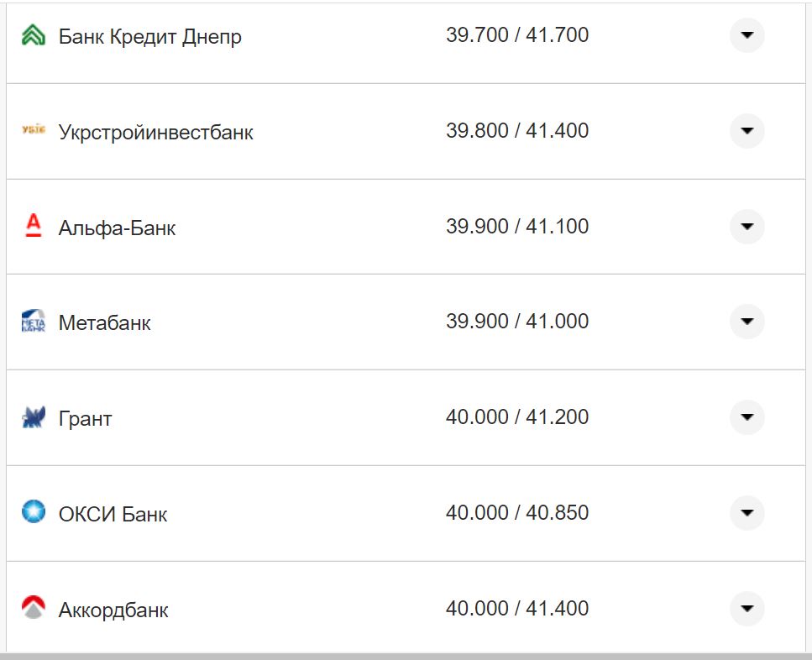The width and height of the screenshot is (812, 660).
Task: Click the Банк Кредит Днепр name
Action: click(149, 36)
